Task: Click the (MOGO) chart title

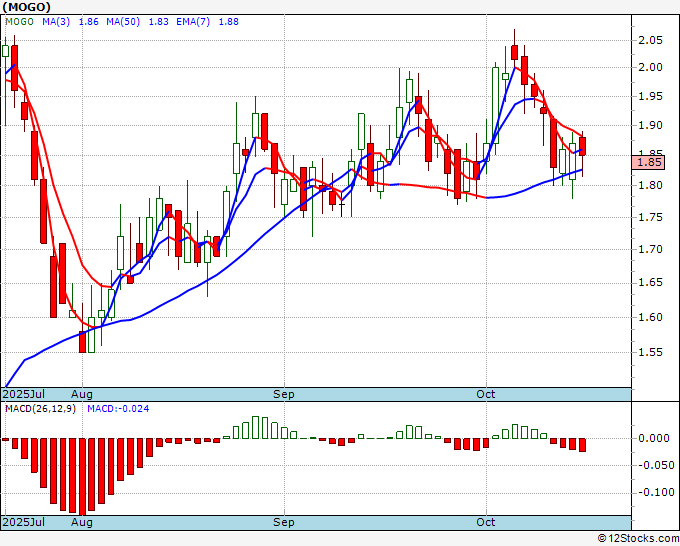Action: pos(26,7)
